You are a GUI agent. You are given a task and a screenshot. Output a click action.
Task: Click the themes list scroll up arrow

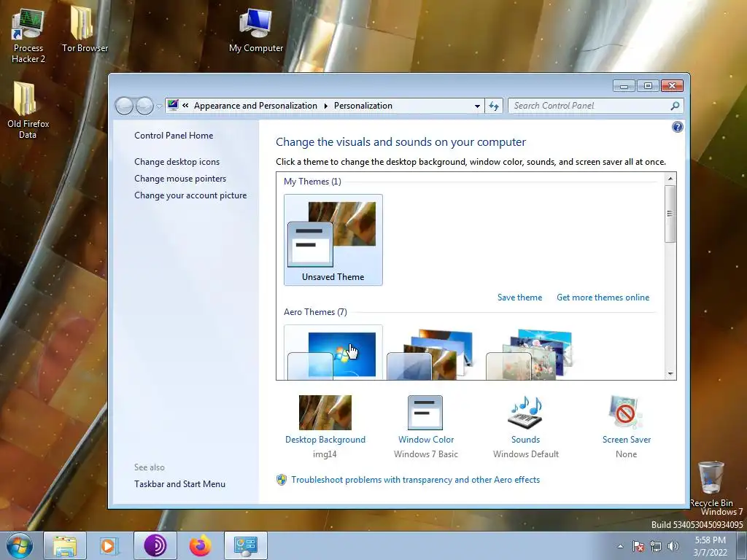click(670, 179)
